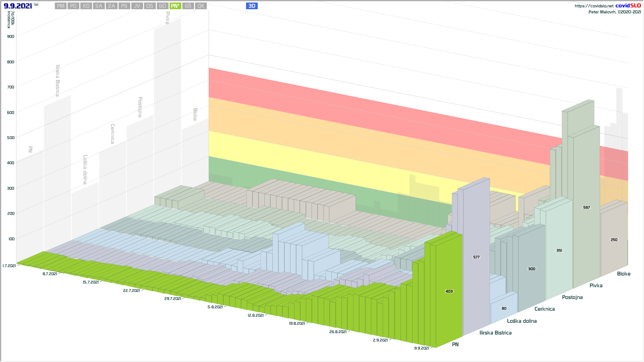
Task: Switch to the KO region tab
Action: (86, 6)
